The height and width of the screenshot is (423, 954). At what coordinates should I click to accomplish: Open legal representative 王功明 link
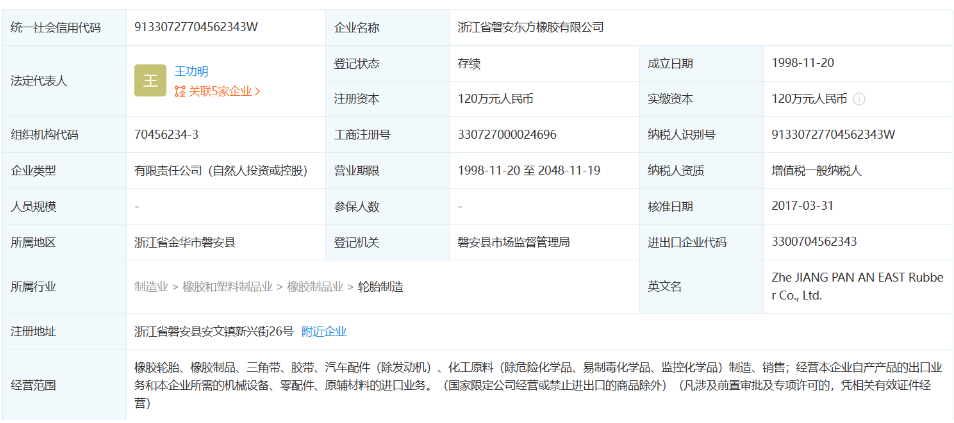(x=192, y=71)
